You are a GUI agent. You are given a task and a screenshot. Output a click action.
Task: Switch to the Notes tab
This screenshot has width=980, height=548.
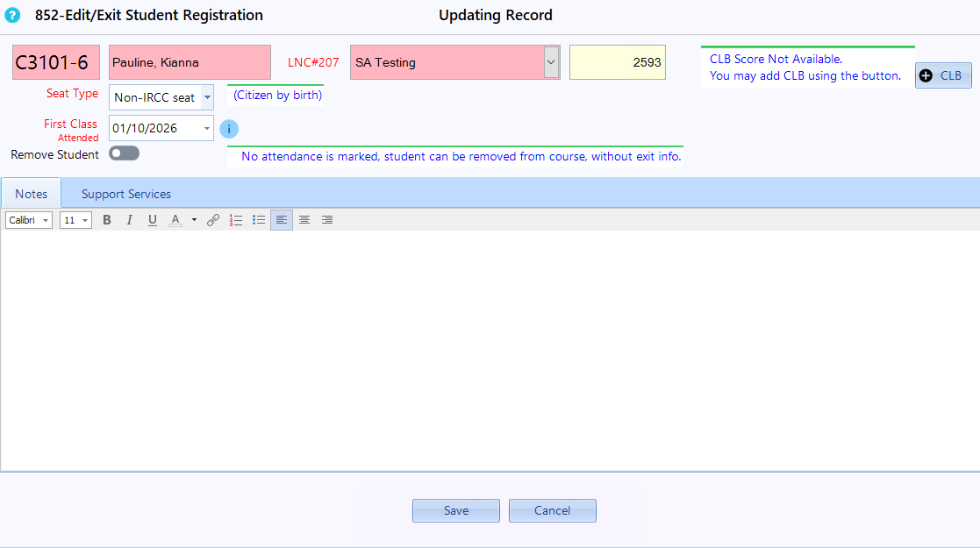pyautogui.click(x=32, y=194)
